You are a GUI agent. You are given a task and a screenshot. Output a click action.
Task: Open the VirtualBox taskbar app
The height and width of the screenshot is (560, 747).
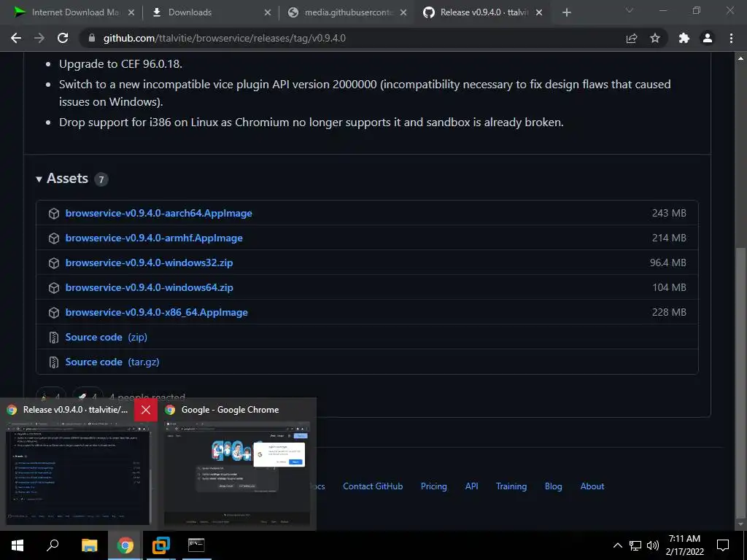[160, 545]
